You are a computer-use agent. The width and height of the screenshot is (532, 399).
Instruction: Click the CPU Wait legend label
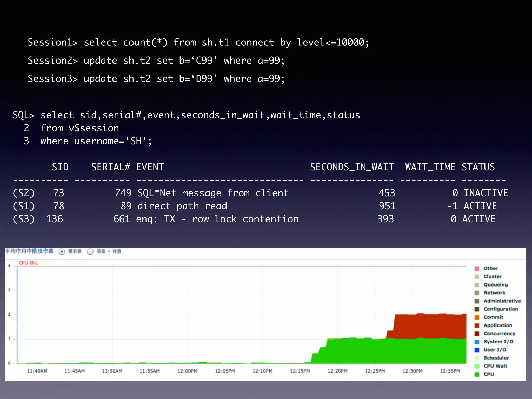(495, 366)
